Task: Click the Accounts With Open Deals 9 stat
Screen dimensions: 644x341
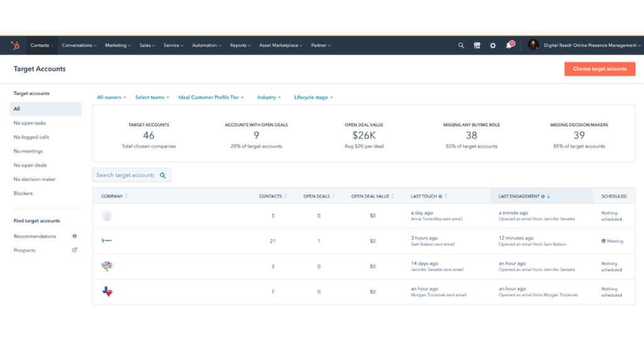Action: (x=257, y=135)
